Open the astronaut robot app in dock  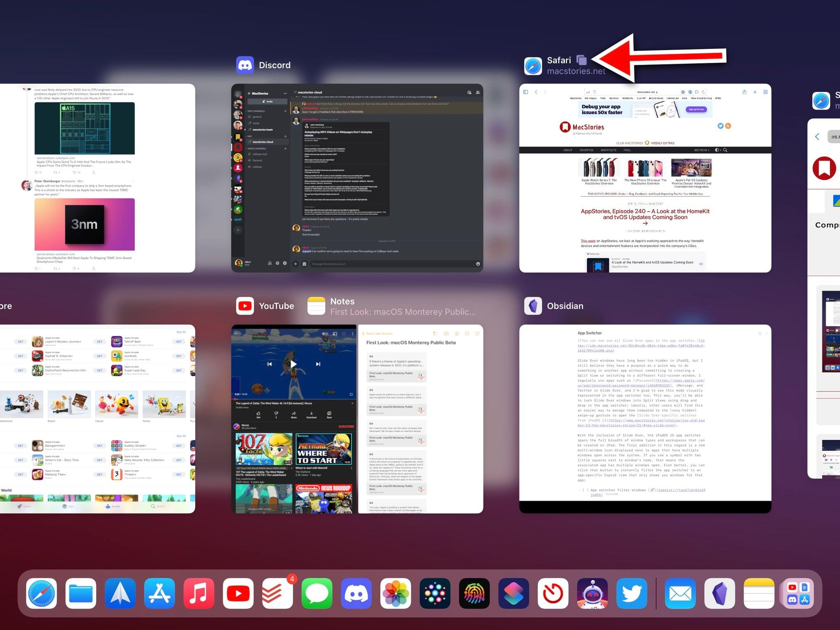[x=592, y=593]
